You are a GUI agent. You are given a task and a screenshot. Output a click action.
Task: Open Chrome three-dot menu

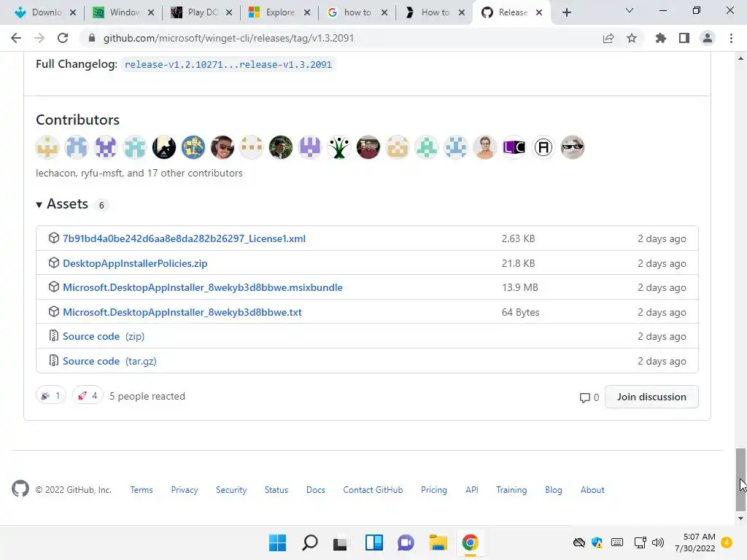click(x=731, y=38)
